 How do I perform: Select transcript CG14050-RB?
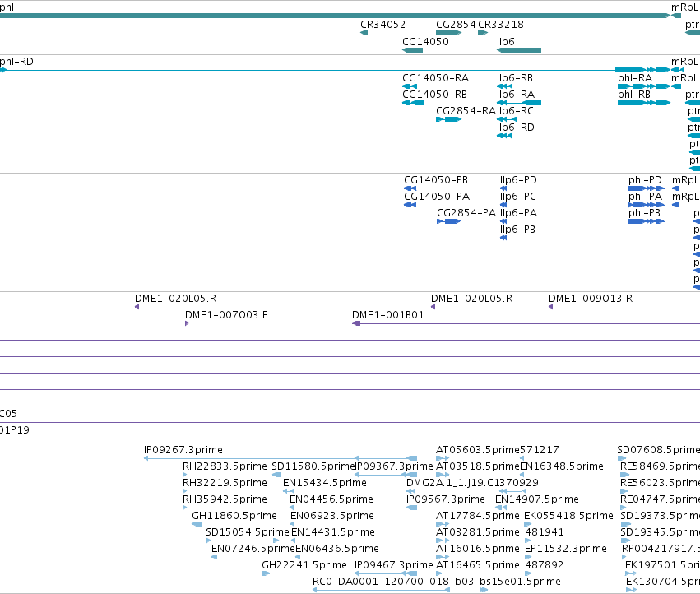coord(413,103)
